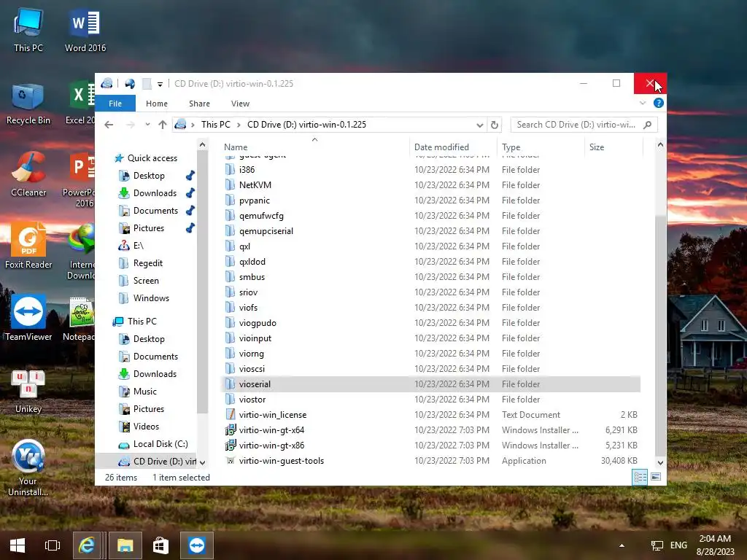
Task: Open Task View on the taskbar
Action: coord(53,545)
